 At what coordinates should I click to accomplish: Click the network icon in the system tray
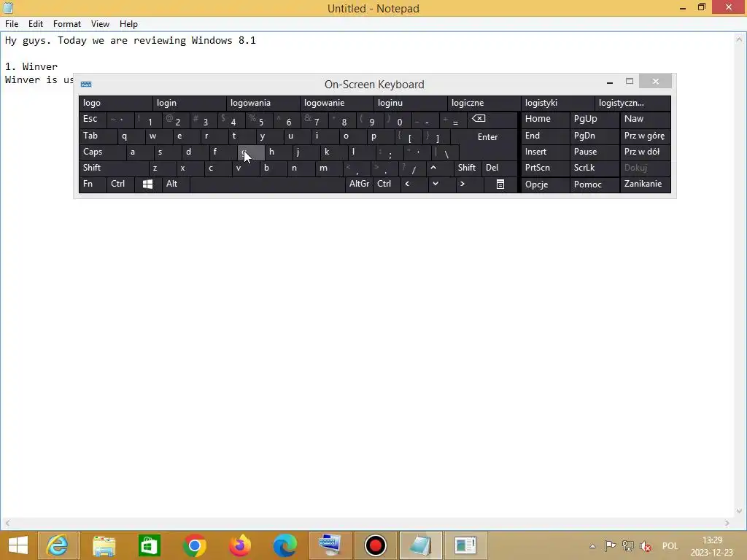(628, 545)
